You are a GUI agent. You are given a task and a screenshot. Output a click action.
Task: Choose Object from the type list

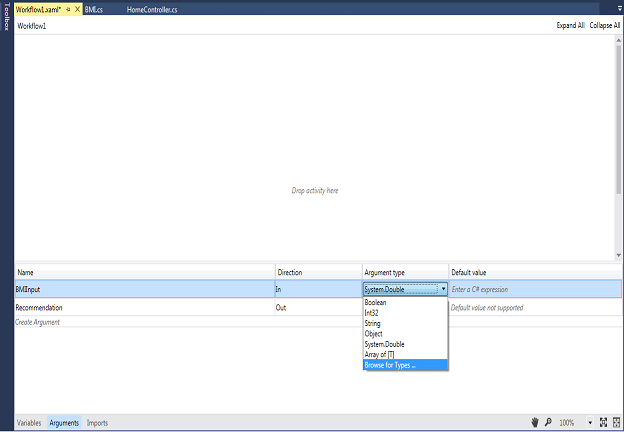tap(405, 333)
